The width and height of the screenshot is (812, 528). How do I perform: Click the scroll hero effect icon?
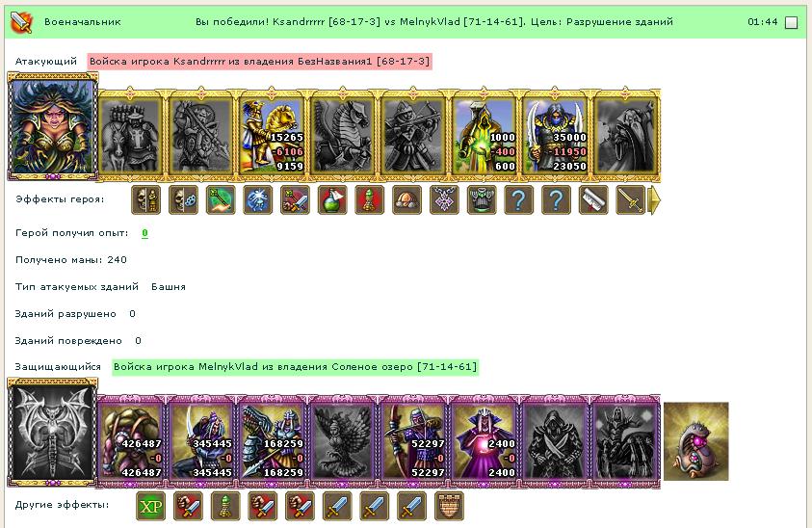pyautogui.click(x=593, y=199)
